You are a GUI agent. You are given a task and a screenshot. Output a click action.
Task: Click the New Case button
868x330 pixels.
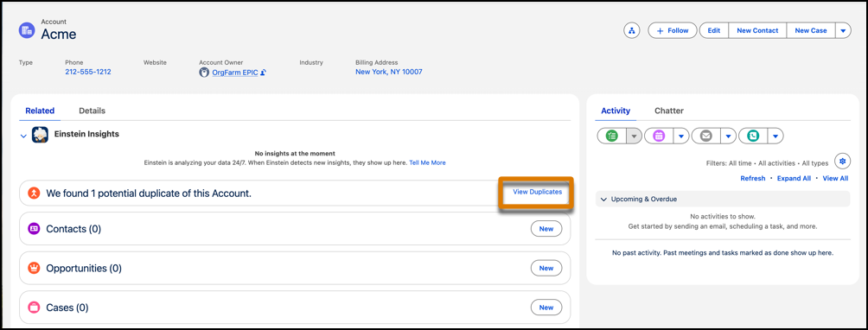click(810, 30)
